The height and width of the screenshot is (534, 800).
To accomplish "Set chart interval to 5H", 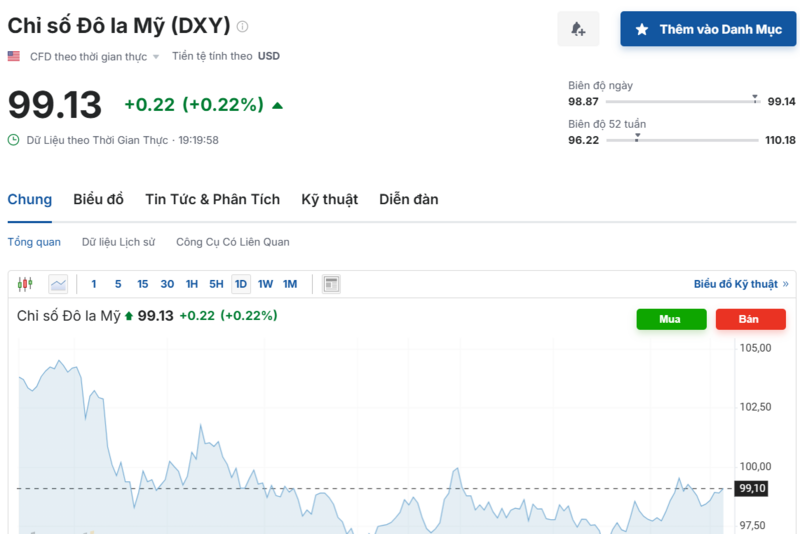I will (216, 284).
